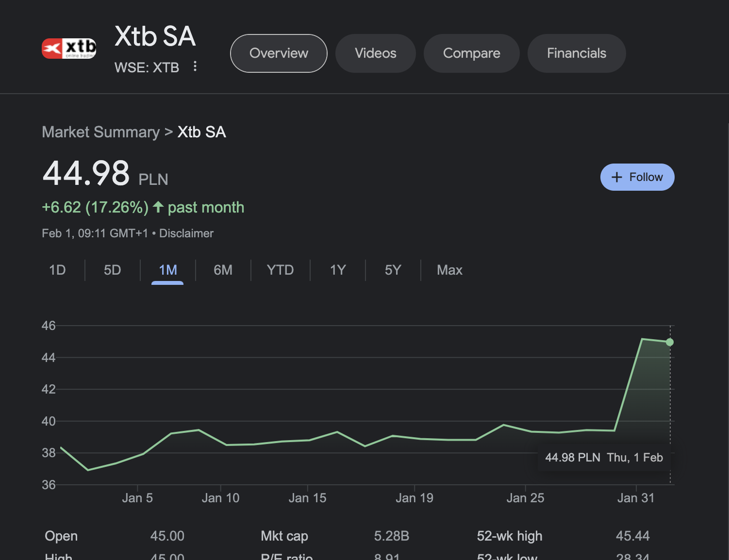
Task: Click the Feb 1, 09:11 GMT+1 timestamp
Action: click(x=95, y=233)
